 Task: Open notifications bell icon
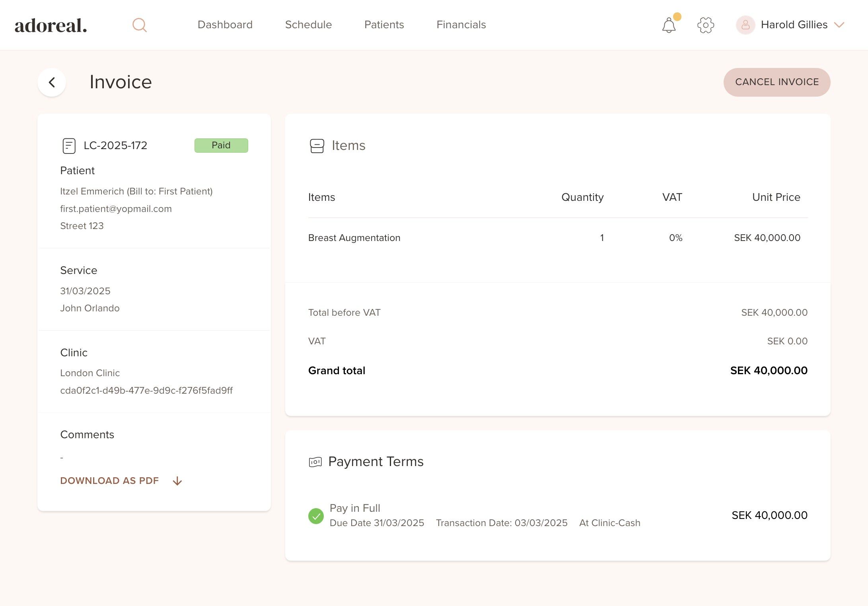669,25
